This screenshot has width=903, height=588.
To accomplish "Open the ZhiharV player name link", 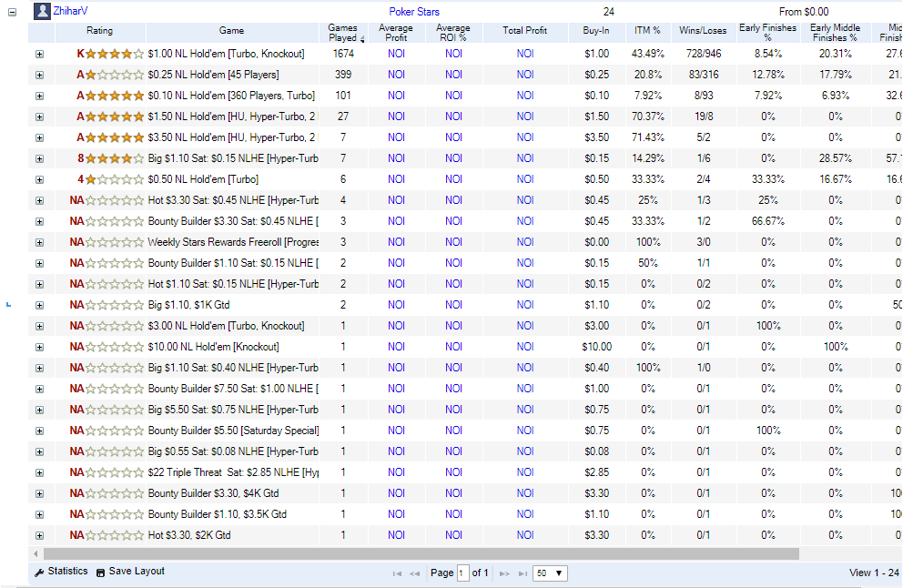I will point(70,11).
